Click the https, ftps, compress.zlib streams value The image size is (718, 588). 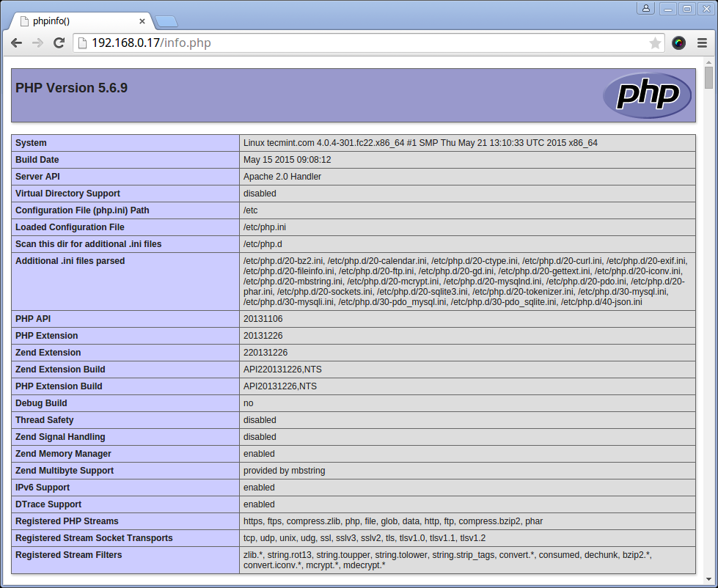393,521
